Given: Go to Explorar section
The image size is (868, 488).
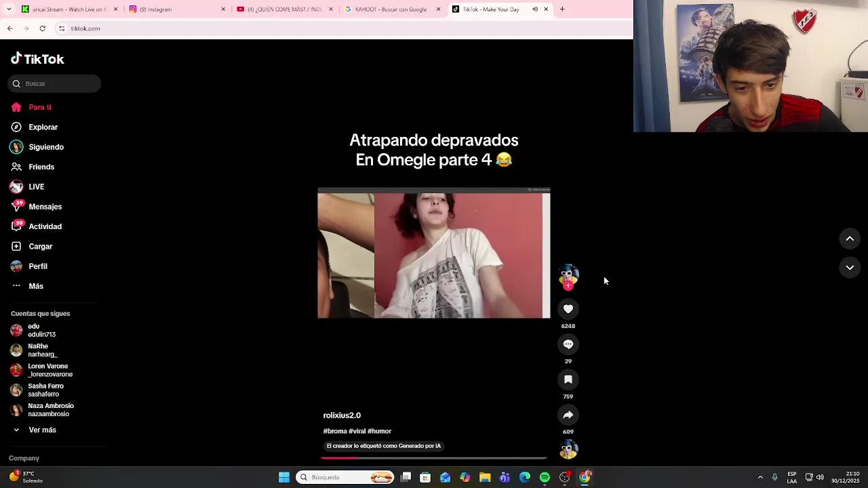Looking at the screenshot, I should (x=34, y=127).
